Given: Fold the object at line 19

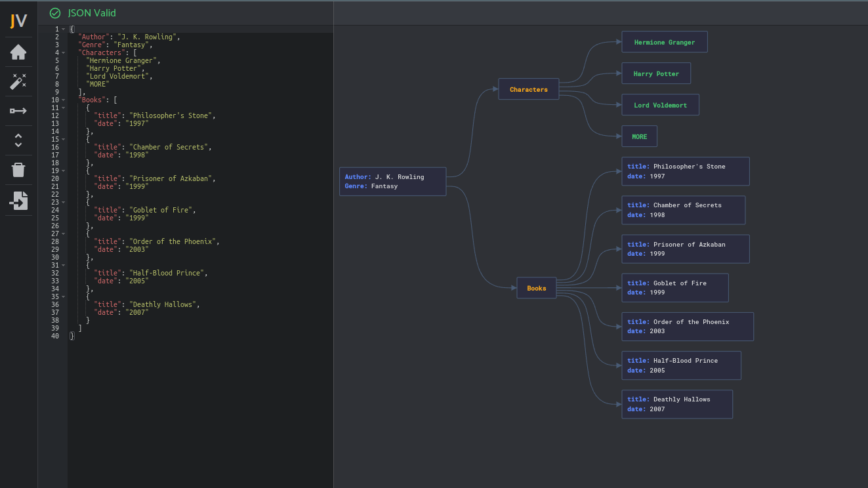Looking at the screenshot, I should pos(64,171).
